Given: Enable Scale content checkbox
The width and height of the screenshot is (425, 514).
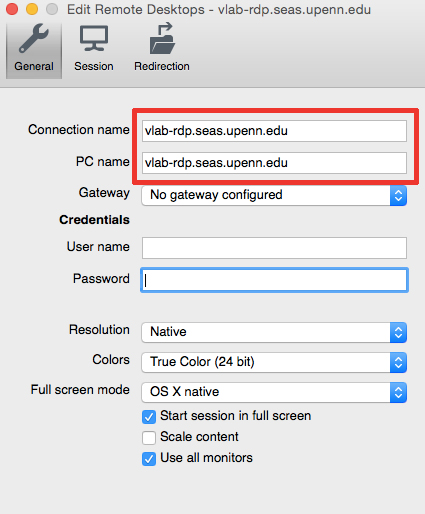Looking at the screenshot, I should coord(149,438).
